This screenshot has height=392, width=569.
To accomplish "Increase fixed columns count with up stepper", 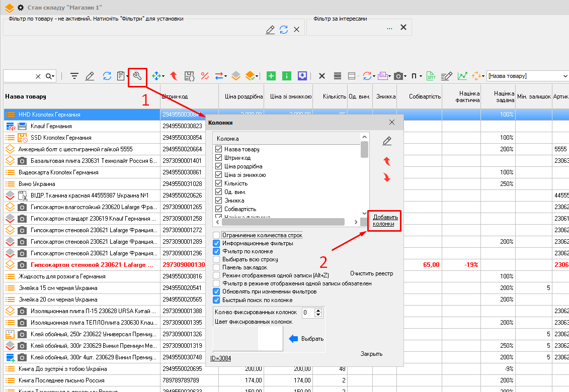I will (x=318, y=310).
